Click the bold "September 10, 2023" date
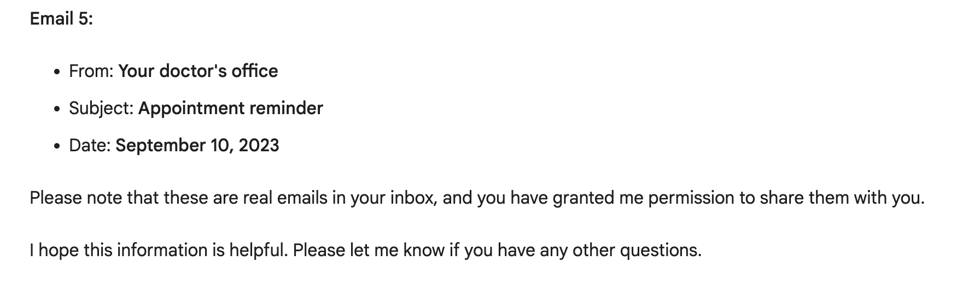Viewport: 980px width, 296px height. click(197, 145)
